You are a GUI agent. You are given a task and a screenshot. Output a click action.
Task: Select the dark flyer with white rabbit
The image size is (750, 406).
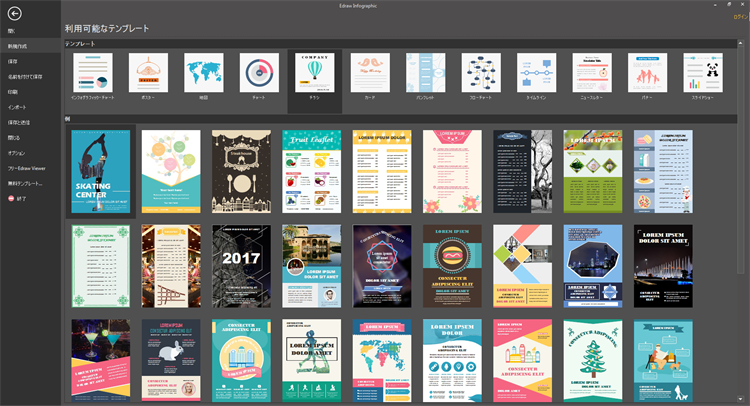point(171,361)
